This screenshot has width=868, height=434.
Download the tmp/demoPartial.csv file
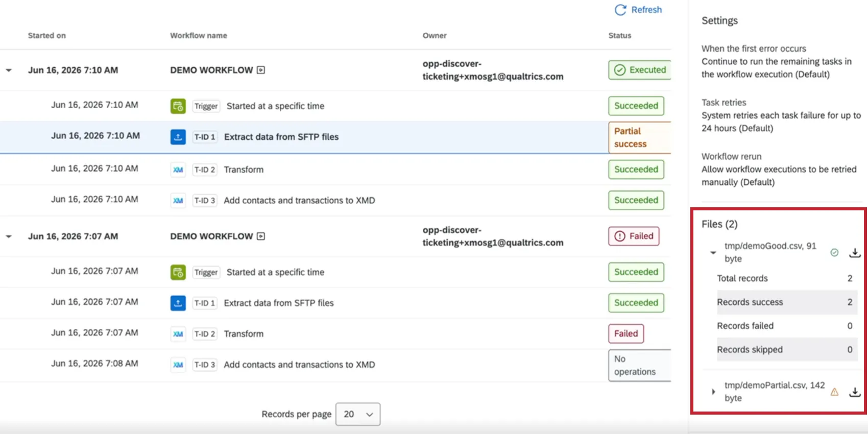tap(855, 392)
